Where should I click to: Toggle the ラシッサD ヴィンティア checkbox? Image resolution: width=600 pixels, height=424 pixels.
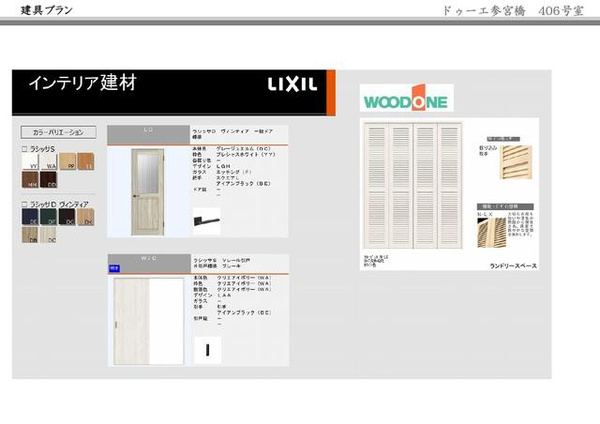pyautogui.click(x=25, y=203)
